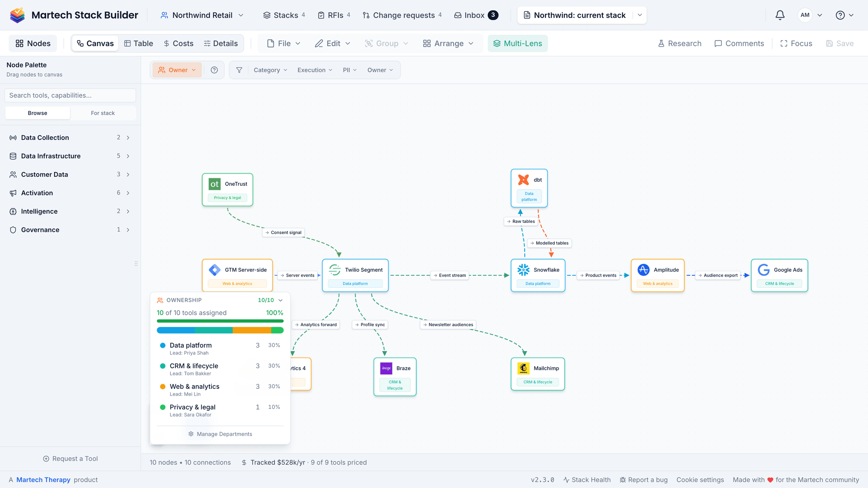868x488 pixels.
Task: Click the Twilio Segment node icon
Action: pyautogui.click(x=335, y=270)
